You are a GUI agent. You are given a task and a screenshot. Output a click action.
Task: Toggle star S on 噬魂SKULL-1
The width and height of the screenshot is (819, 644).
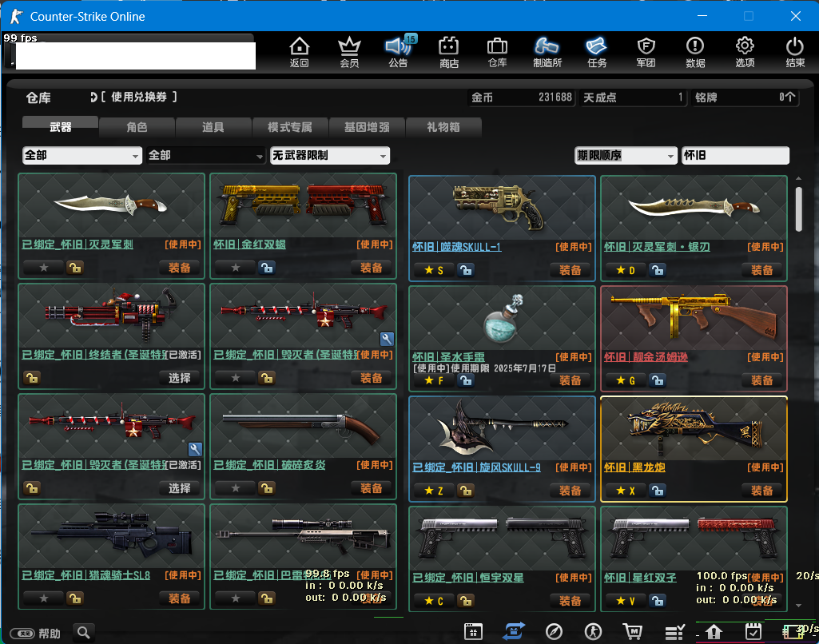click(434, 270)
